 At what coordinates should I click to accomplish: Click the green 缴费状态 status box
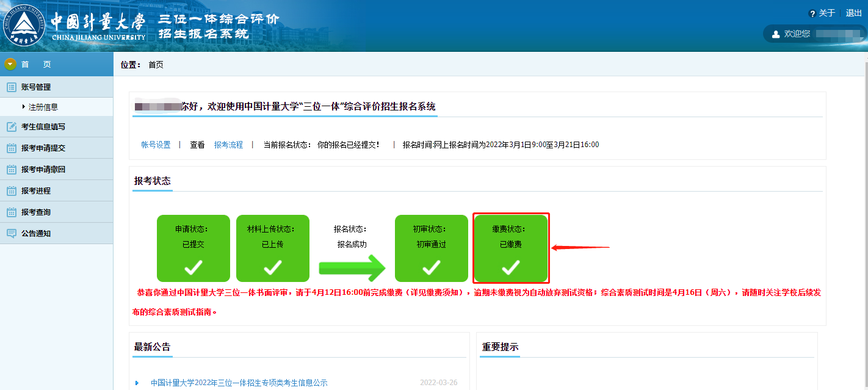511,248
